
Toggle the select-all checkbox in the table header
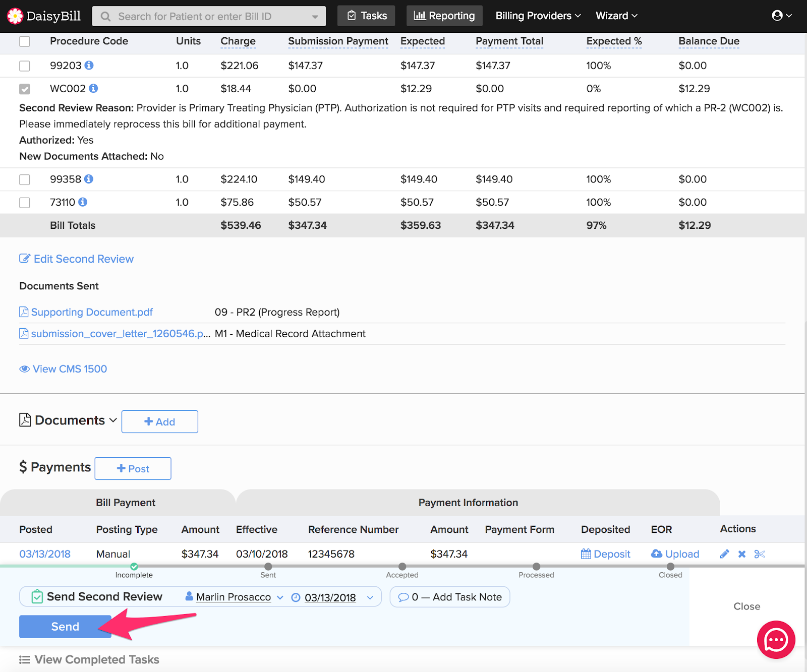[x=25, y=41]
